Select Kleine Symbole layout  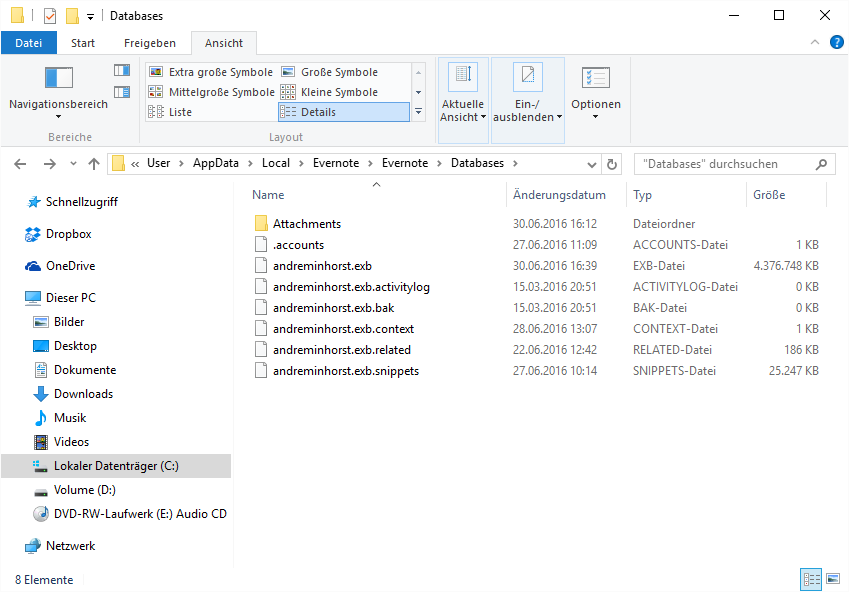pyautogui.click(x=329, y=92)
